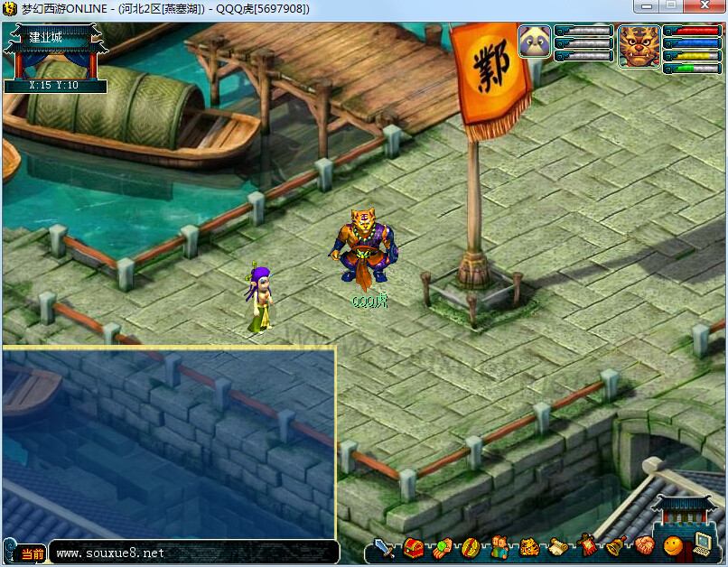Click the game icon in the title bar
728x567 pixels.
10,9
